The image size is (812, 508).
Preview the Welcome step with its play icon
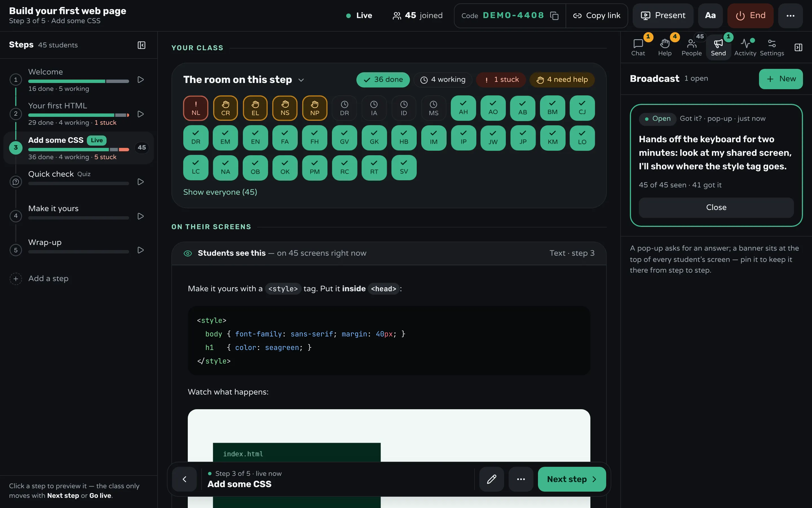tap(141, 80)
